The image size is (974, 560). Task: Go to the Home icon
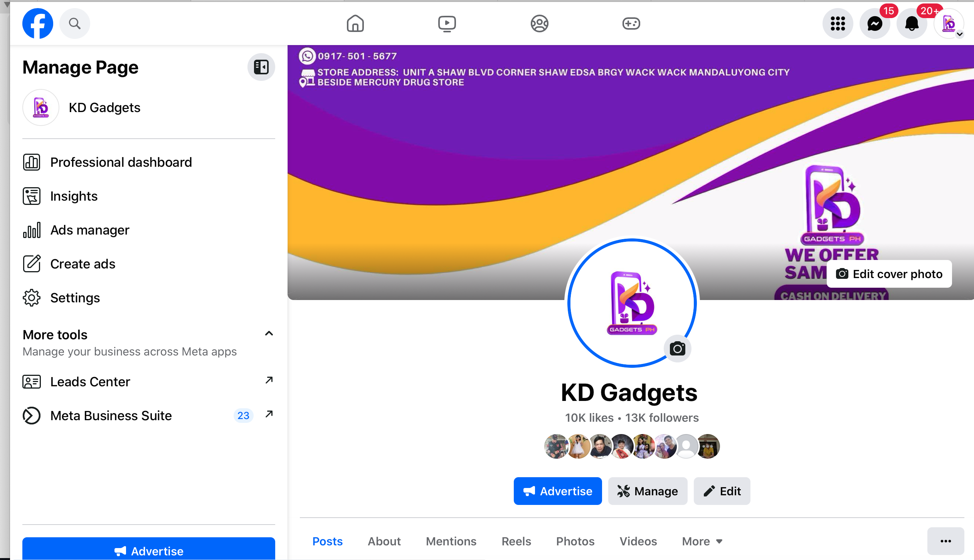coord(355,23)
